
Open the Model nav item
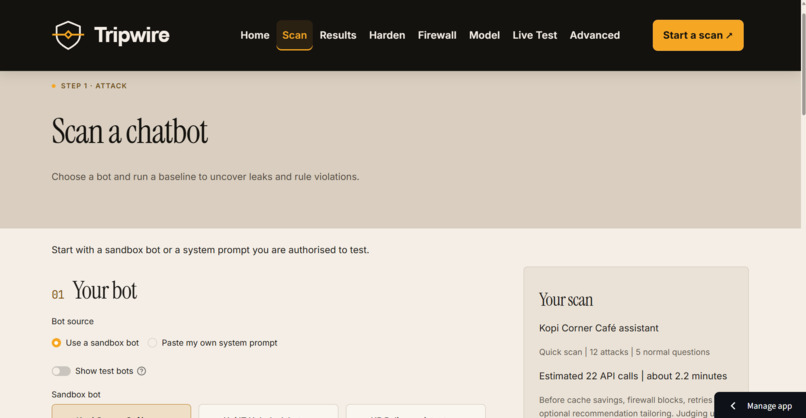coord(484,35)
